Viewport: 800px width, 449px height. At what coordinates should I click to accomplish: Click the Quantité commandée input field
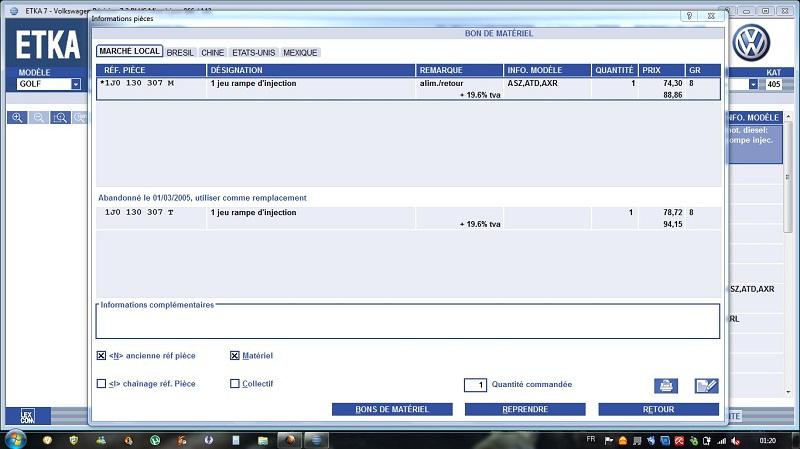click(x=475, y=385)
